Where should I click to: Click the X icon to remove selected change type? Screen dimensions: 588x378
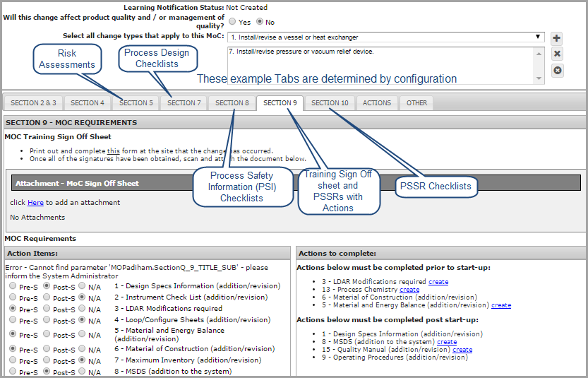pyautogui.click(x=557, y=54)
